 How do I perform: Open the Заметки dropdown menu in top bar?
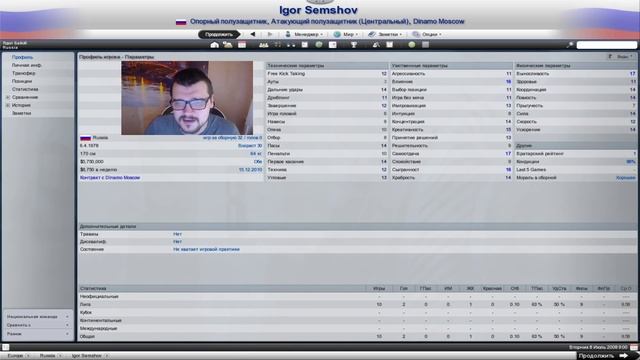click(385, 34)
